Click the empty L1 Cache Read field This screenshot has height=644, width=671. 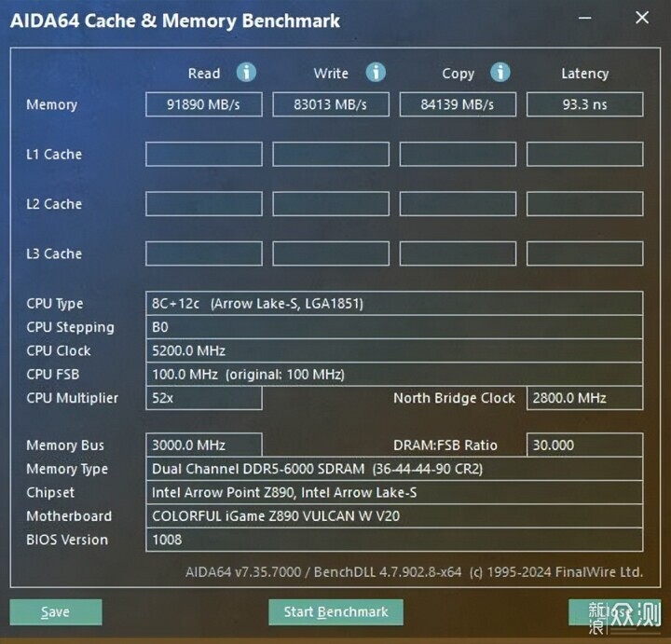[204, 154]
